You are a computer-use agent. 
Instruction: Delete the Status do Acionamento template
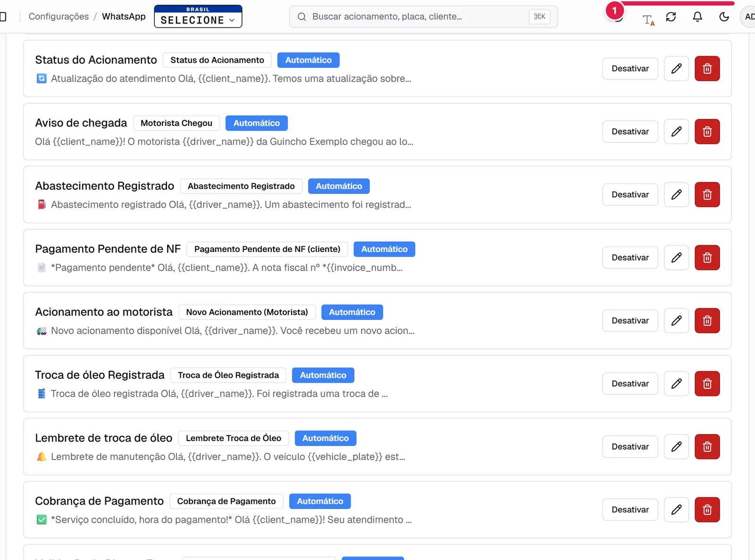[707, 68]
